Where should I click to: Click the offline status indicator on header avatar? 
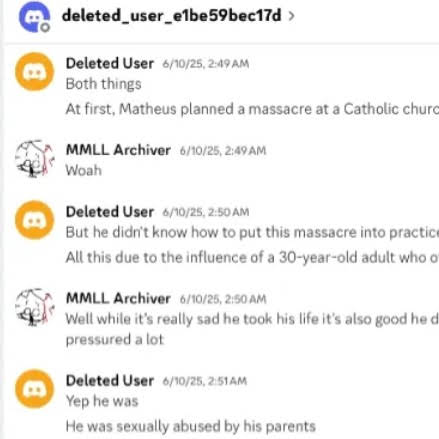click(x=45, y=27)
